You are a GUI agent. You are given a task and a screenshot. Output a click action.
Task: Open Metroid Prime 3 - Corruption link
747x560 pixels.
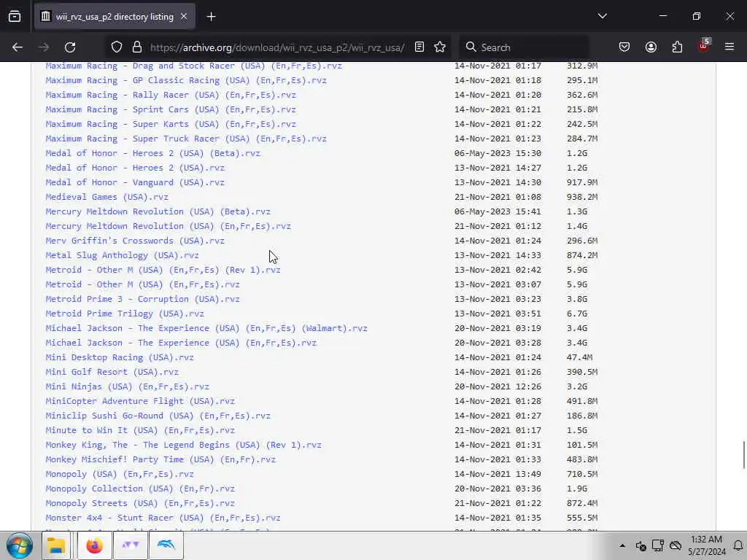point(142,299)
